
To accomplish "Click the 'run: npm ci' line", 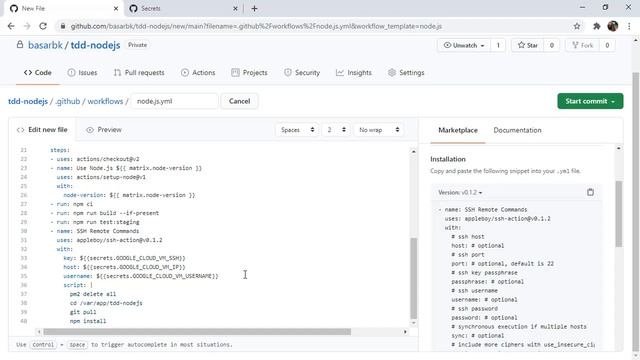I will 72,204.
